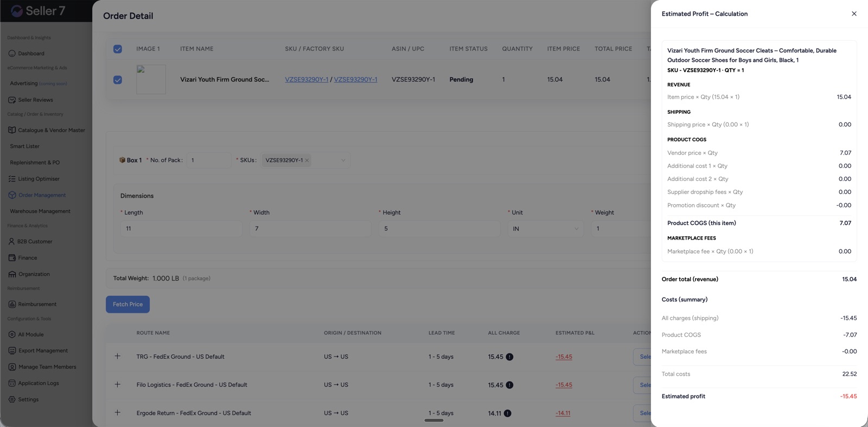Viewport: 868px width, 427px height.
Task: Toggle the select-all header checkbox
Action: (118, 49)
